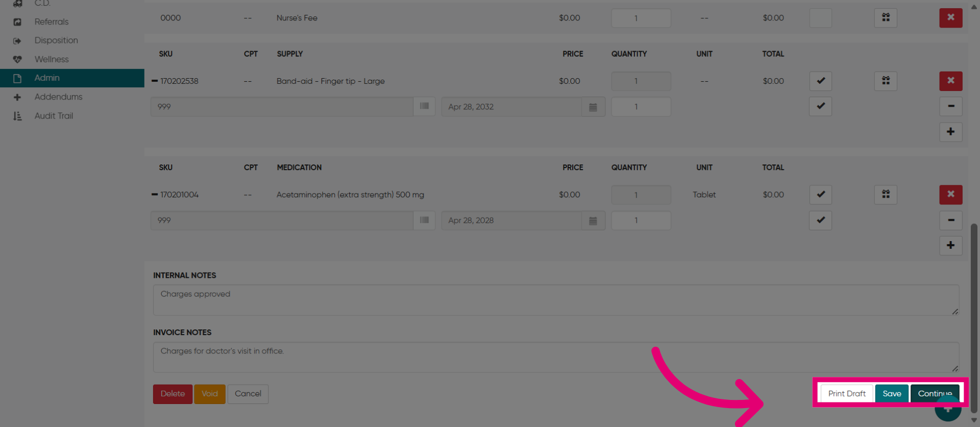The height and width of the screenshot is (427, 980).
Task: Click SKU 170202538
Action: pos(179,81)
